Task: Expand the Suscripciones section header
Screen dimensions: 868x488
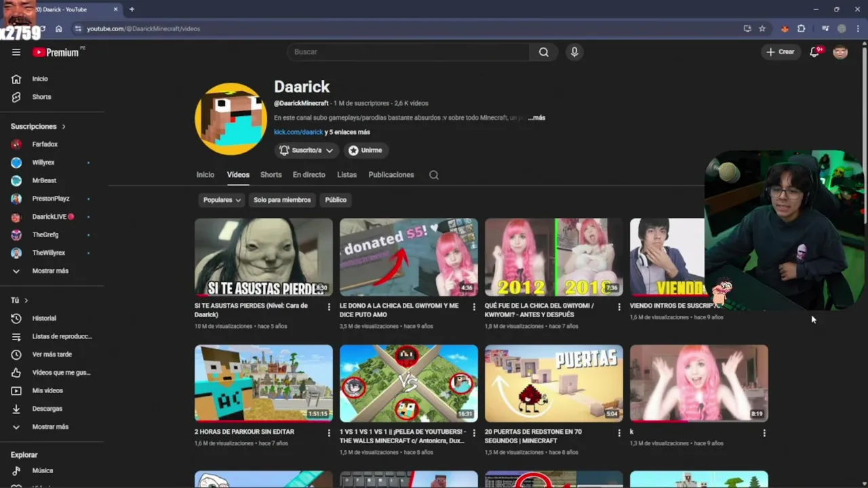Action: point(38,127)
